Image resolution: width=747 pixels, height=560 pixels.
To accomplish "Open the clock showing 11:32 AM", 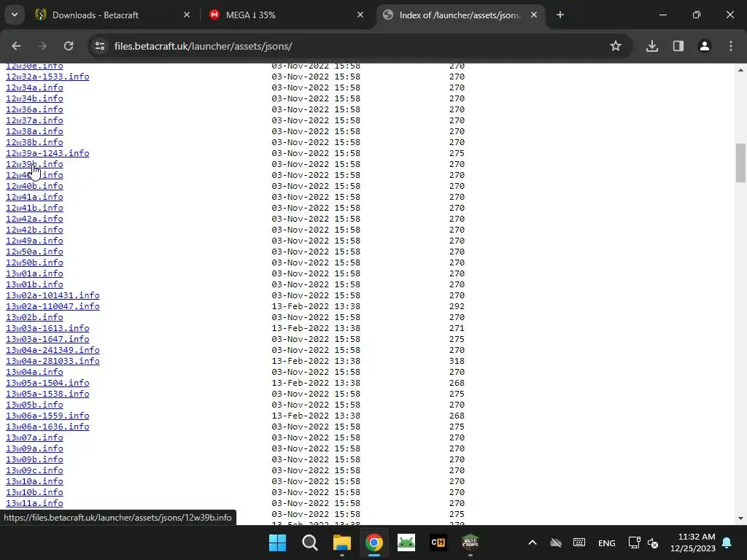I will point(693,542).
